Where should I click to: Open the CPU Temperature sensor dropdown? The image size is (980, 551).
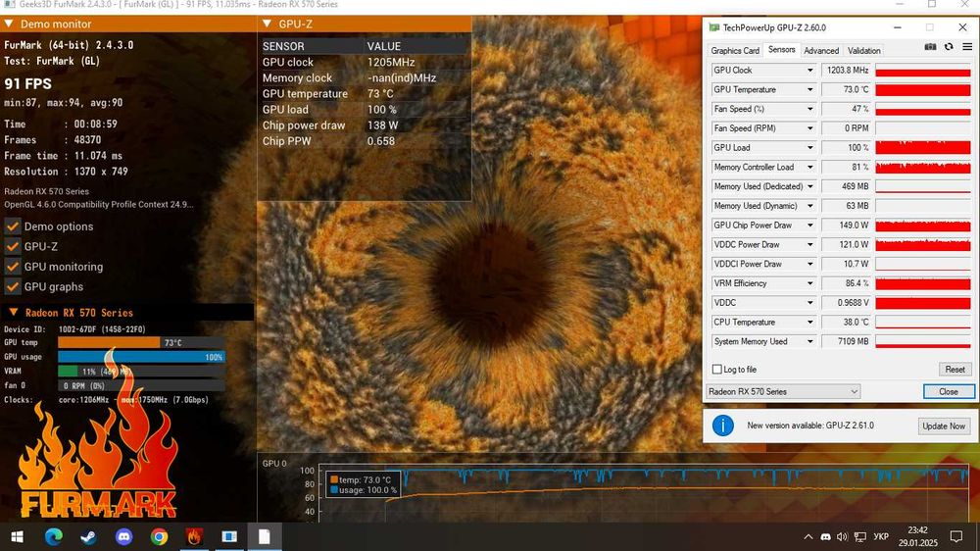810,323
